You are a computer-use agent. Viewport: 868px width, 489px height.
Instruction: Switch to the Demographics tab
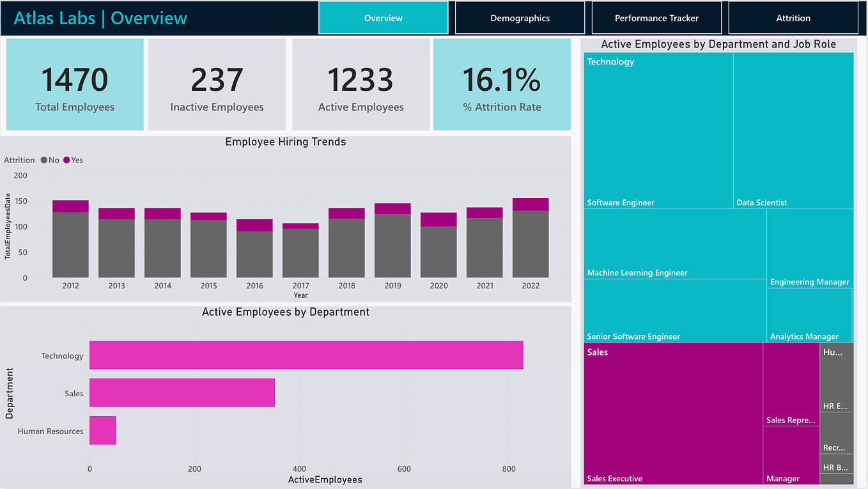tap(520, 17)
